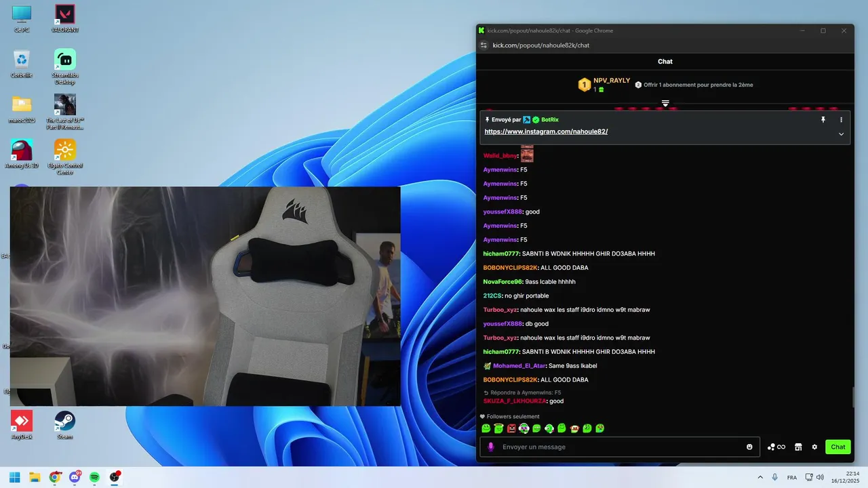868x488 pixels.
Task: Select Steam desktop shortcut
Action: point(65,425)
